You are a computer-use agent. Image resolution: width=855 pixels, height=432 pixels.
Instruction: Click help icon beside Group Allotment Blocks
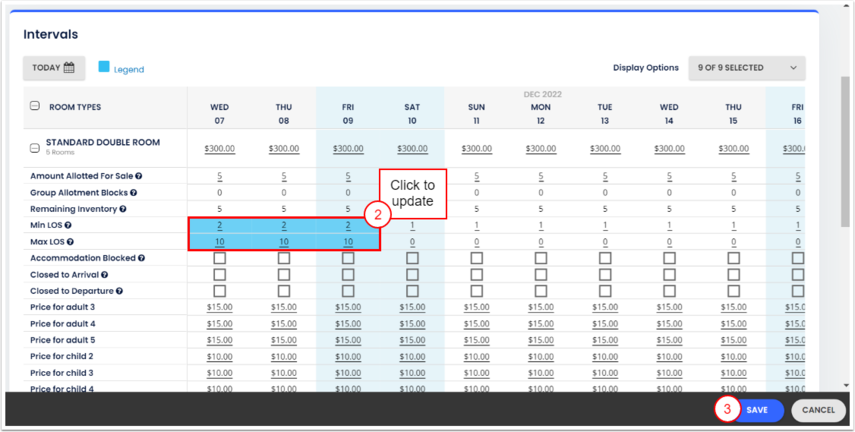pos(133,193)
